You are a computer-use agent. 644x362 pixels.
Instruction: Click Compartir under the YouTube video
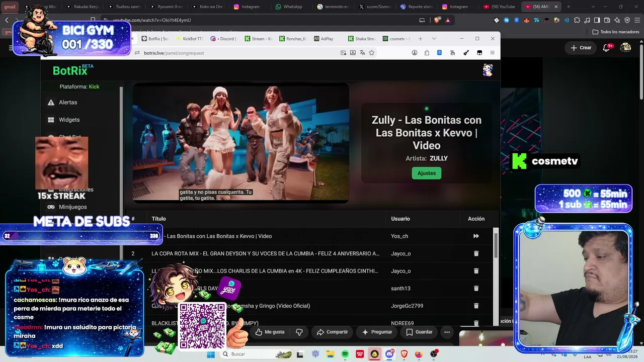coord(332,332)
